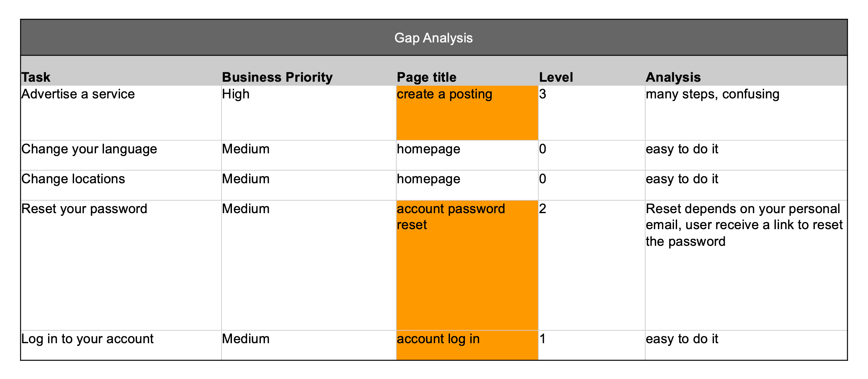
Task: Click the Level column header
Action: [x=556, y=77]
